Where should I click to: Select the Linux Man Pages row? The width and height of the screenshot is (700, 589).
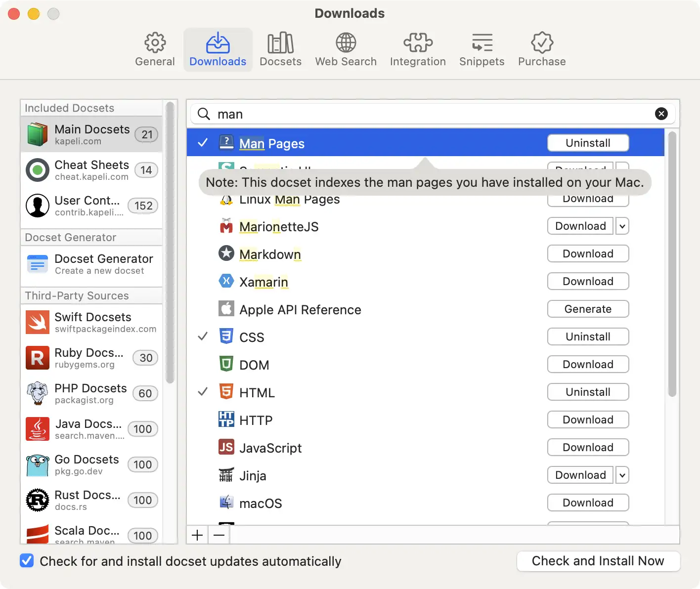click(425, 200)
